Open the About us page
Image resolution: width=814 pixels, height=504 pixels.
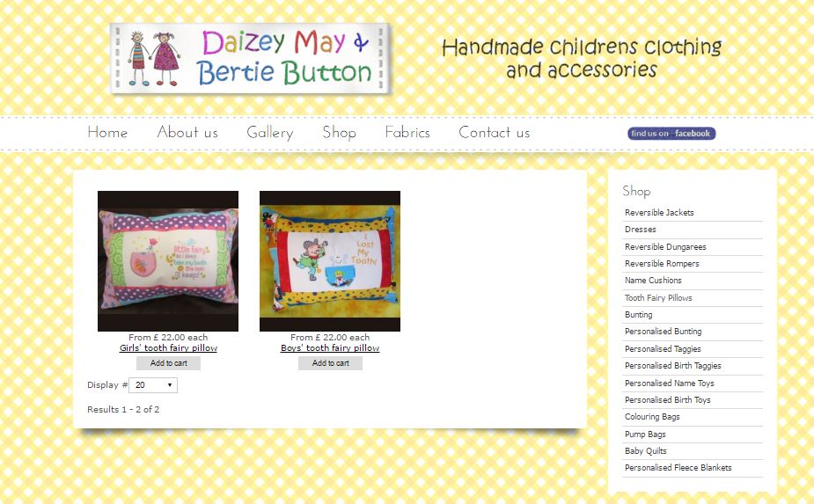[x=187, y=132]
